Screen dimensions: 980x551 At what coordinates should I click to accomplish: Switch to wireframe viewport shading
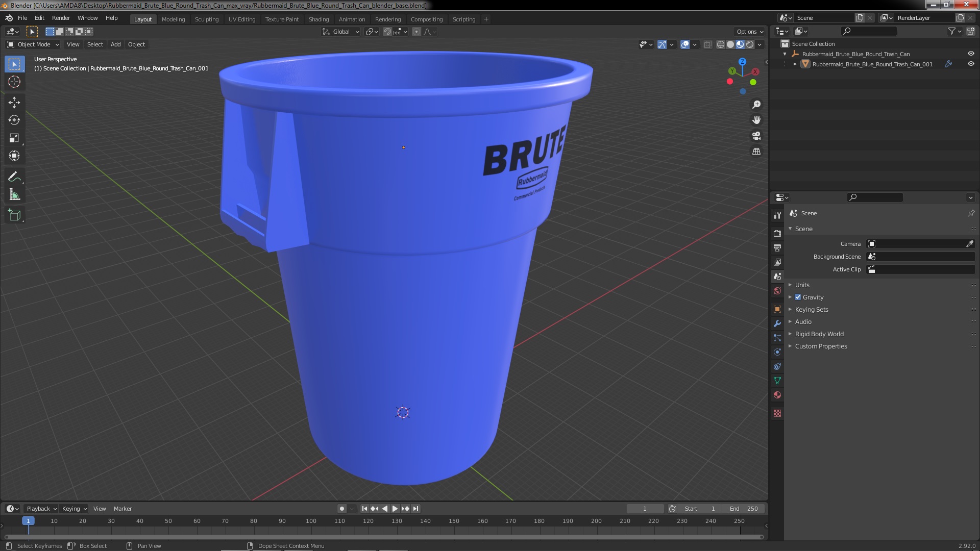721,44
